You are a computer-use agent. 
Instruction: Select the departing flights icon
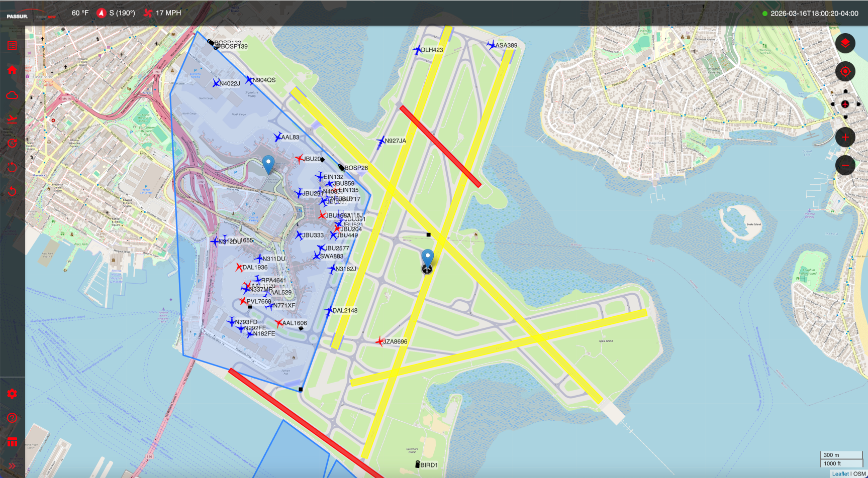pos(12,119)
